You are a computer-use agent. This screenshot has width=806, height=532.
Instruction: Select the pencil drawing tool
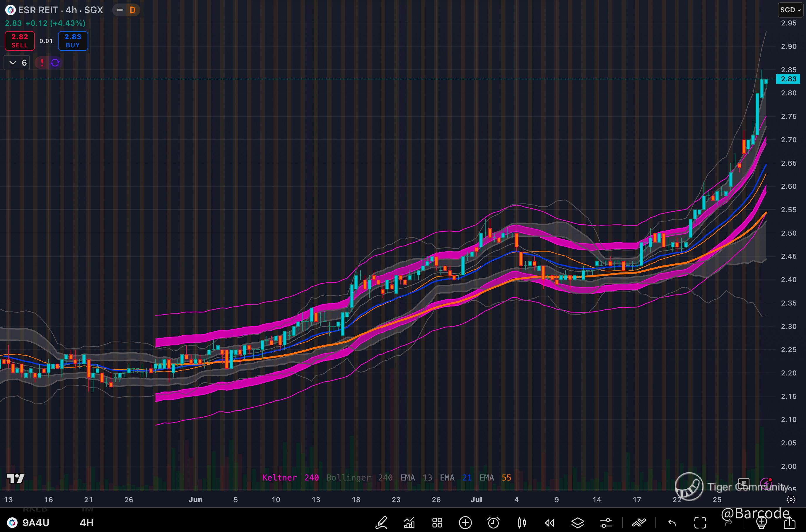[x=381, y=523]
